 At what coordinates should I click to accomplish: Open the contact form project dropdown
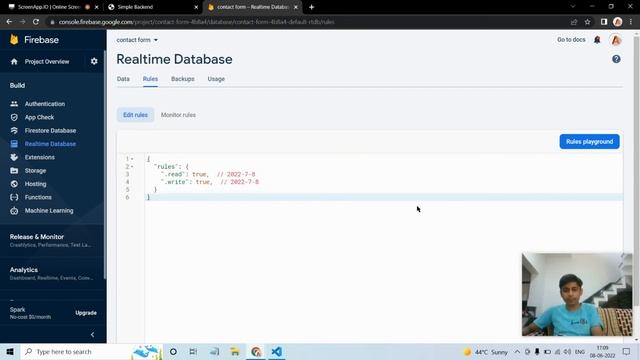[137, 40]
